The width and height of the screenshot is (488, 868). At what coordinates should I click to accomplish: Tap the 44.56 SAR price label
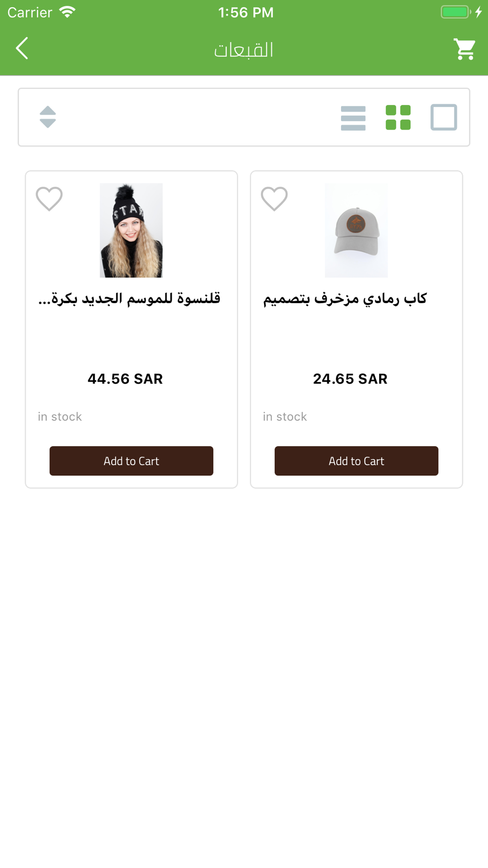click(125, 379)
